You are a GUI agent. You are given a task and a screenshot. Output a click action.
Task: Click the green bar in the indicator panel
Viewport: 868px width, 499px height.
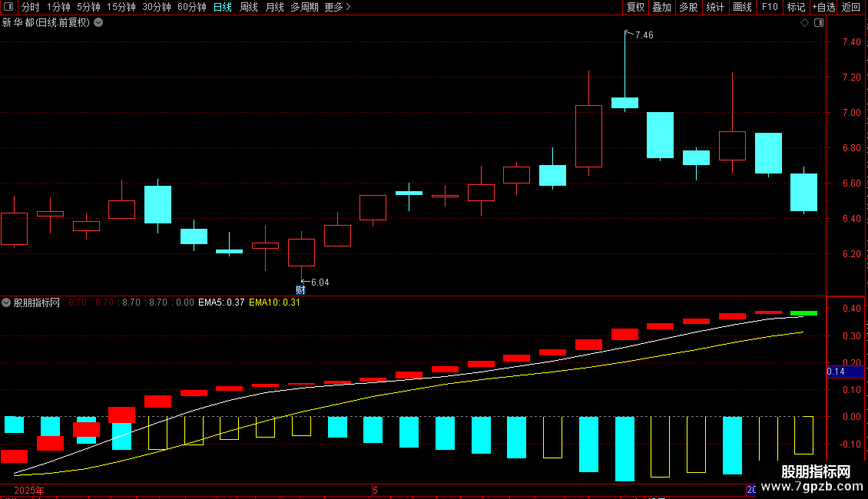[803, 313]
